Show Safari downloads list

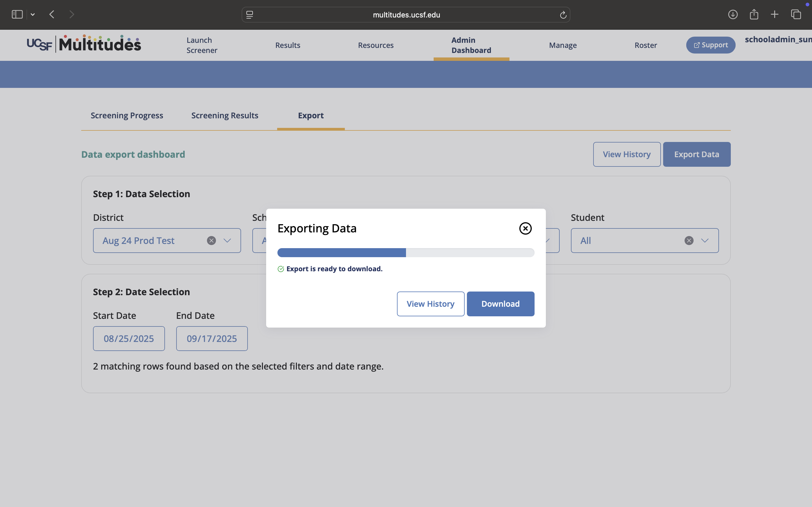click(x=733, y=14)
